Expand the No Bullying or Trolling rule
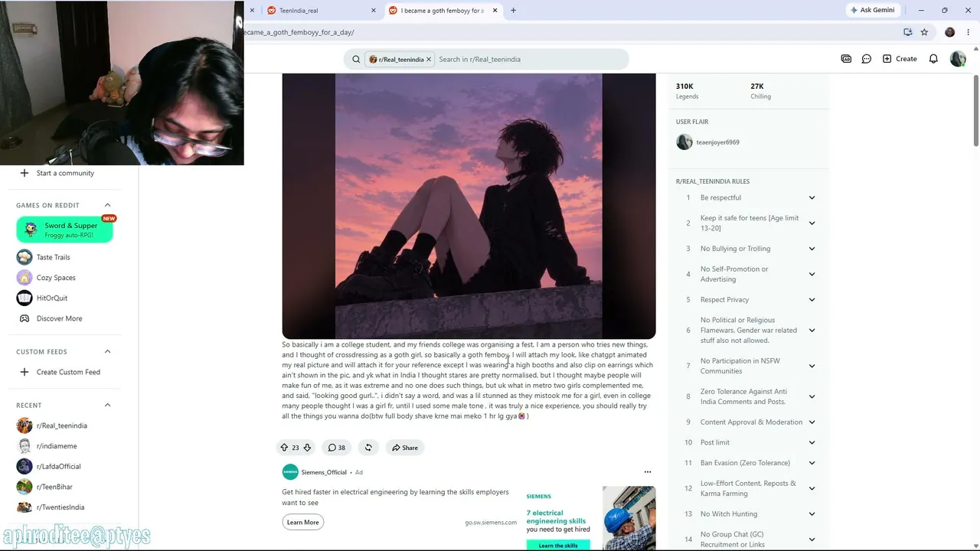This screenshot has height=551, width=980. tap(812, 249)
